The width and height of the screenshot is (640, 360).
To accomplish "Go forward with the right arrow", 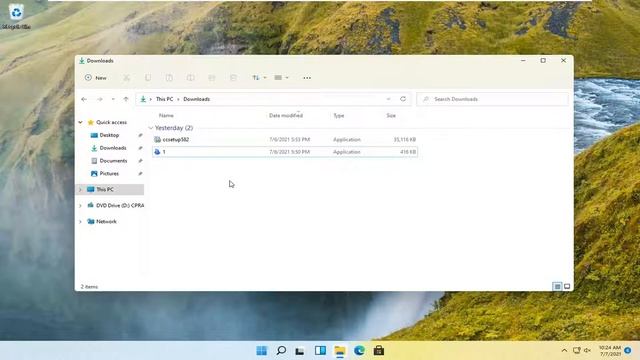I will (x=100, y=99).
